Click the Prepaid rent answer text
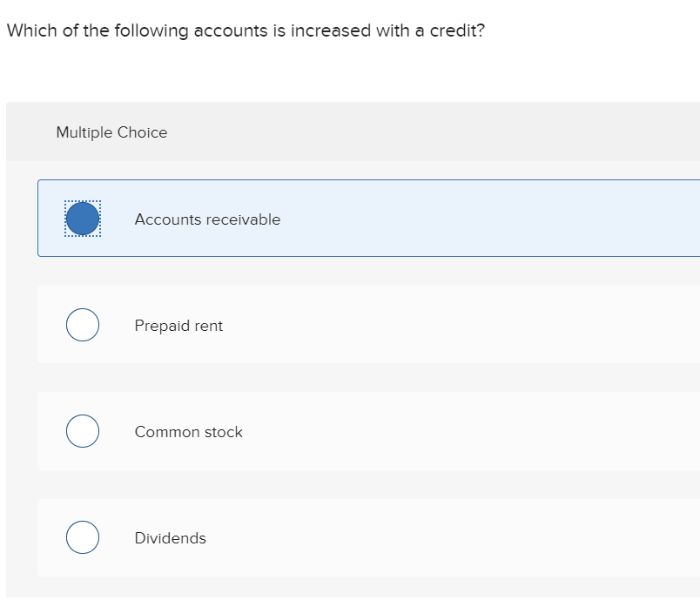Screen dimensions: 700x607 [x=178, y=326]
